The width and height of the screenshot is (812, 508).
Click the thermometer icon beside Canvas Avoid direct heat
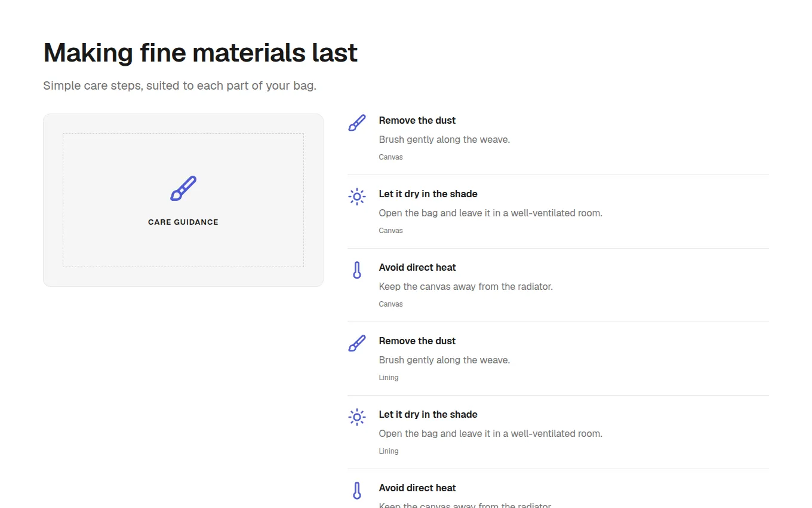[357, 270]
